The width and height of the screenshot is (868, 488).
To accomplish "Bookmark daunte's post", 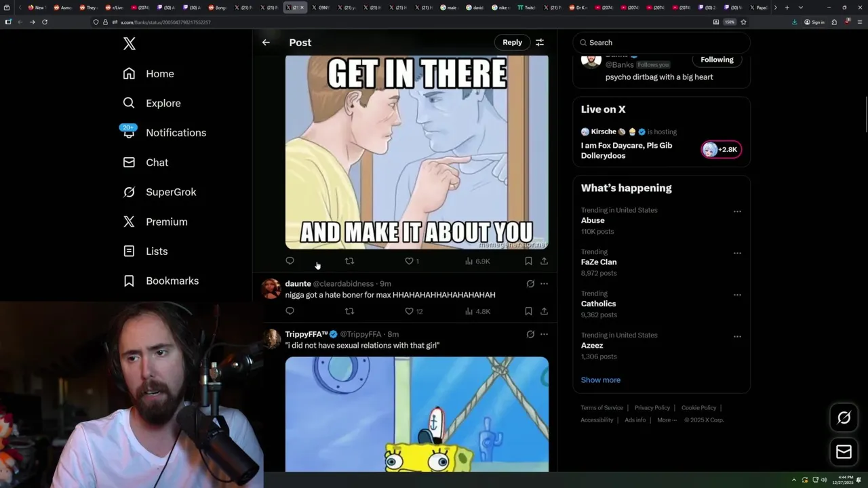I will tap(528, 311).
